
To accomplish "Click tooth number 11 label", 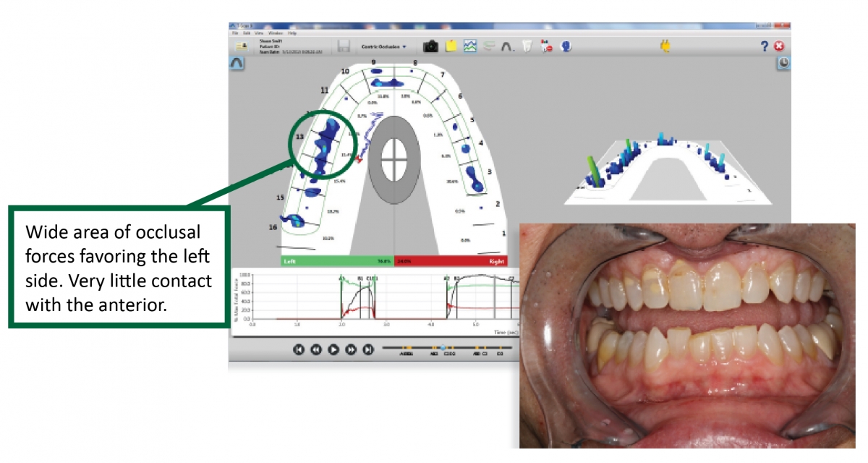I will pyautogui.click(x=325, y=90).
